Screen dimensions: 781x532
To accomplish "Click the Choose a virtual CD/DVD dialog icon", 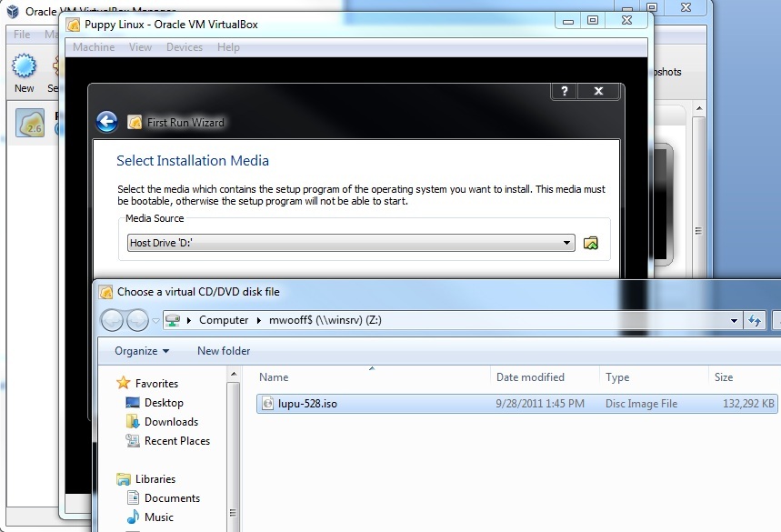I will tap(106, 292).
